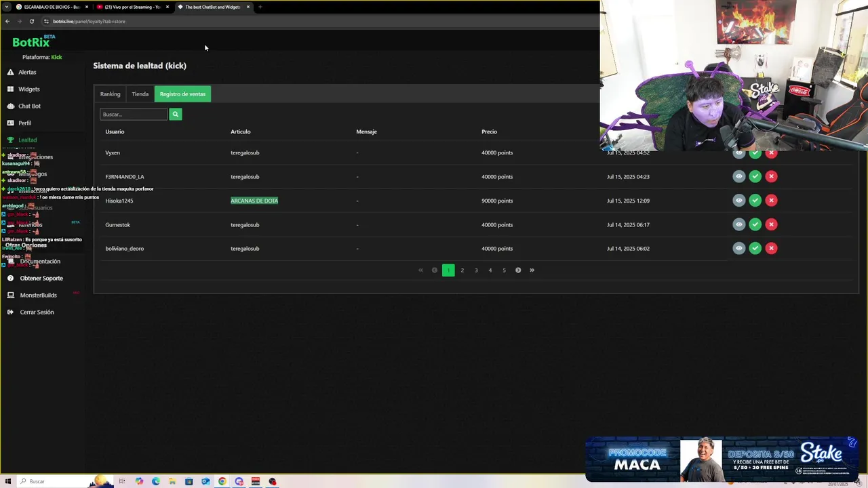Viewport: 868px width, 488px height.
Task: Open the Lealtad sidebar section
Action: [x=27, y=140]
